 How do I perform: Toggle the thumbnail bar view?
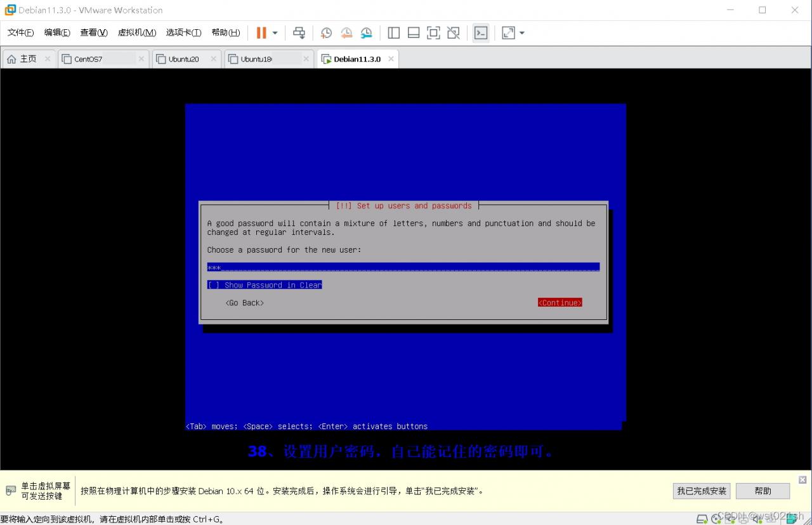(x=414, y=33)
